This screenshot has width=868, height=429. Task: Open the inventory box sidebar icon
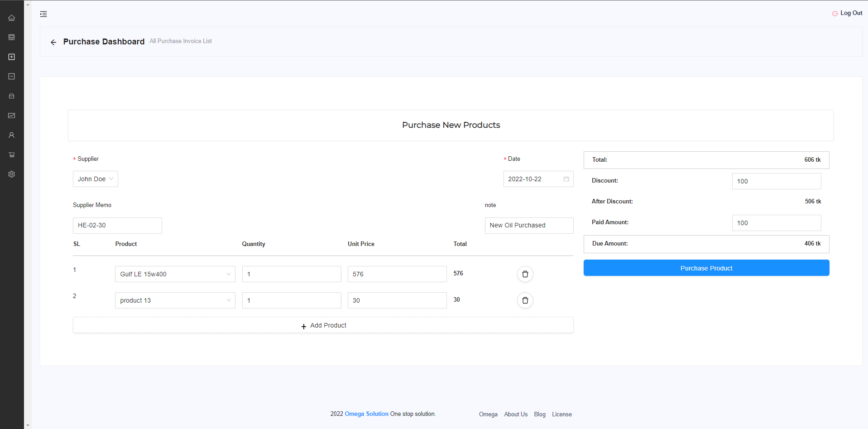click(x=11, y=96)
